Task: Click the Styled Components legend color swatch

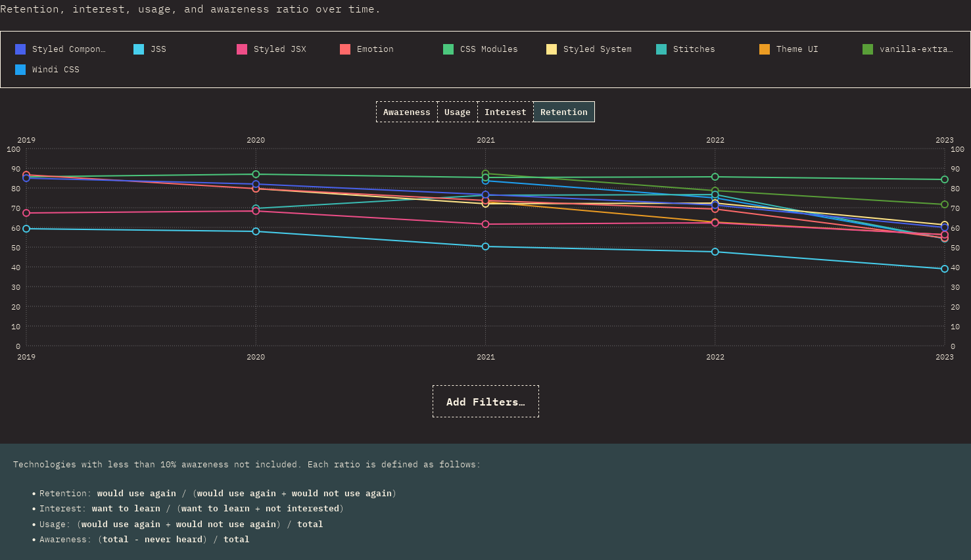Action: (x=20, y=49)
